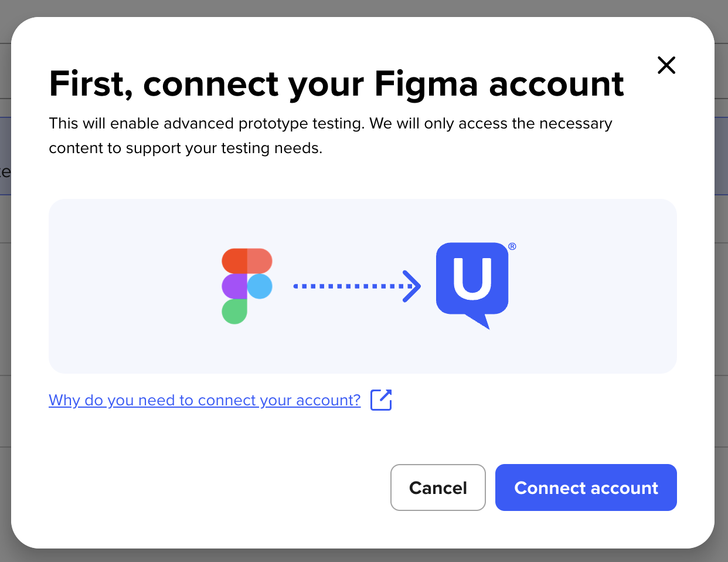
Task: Click the prototype testing description paragraph
Action: (331, 136)
